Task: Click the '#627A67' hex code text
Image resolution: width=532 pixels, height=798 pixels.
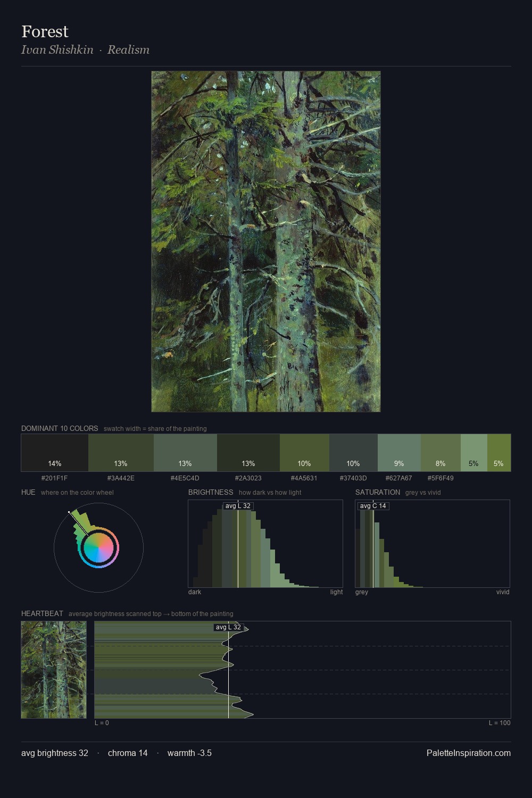Action: [399, 478]
